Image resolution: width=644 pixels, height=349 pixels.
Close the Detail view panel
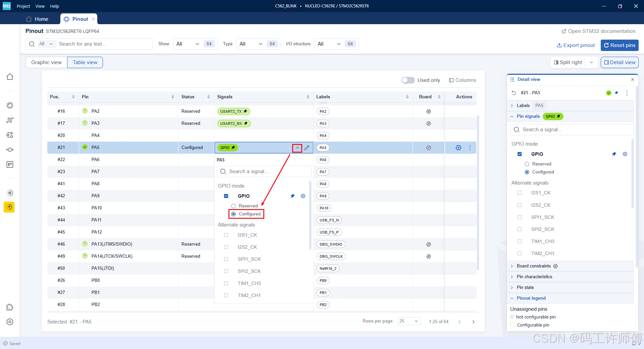click(x=633, y=80)
